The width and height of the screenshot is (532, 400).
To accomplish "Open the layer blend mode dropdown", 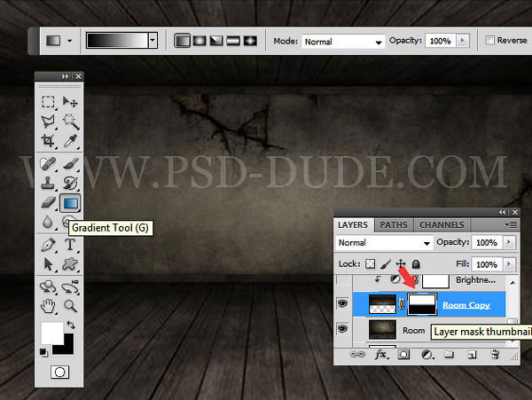I will pos(384,242).
